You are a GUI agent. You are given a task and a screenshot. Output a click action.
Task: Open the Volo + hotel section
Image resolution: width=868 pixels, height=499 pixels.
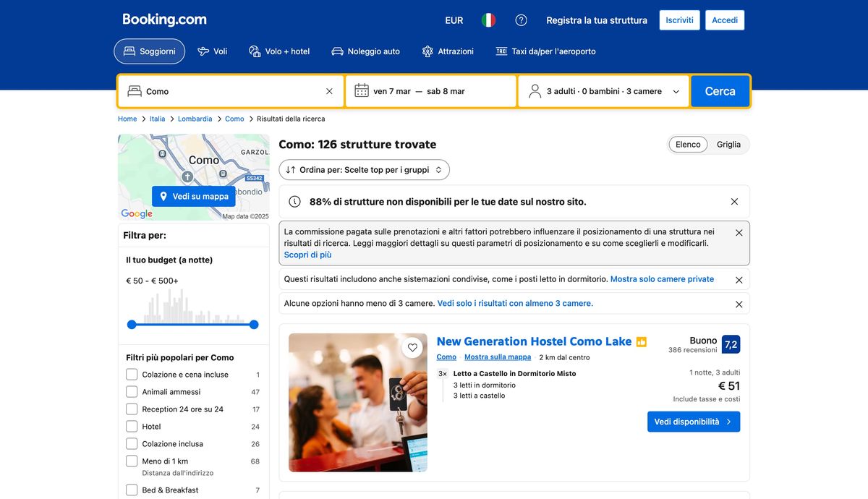click(x=254, y=51)
